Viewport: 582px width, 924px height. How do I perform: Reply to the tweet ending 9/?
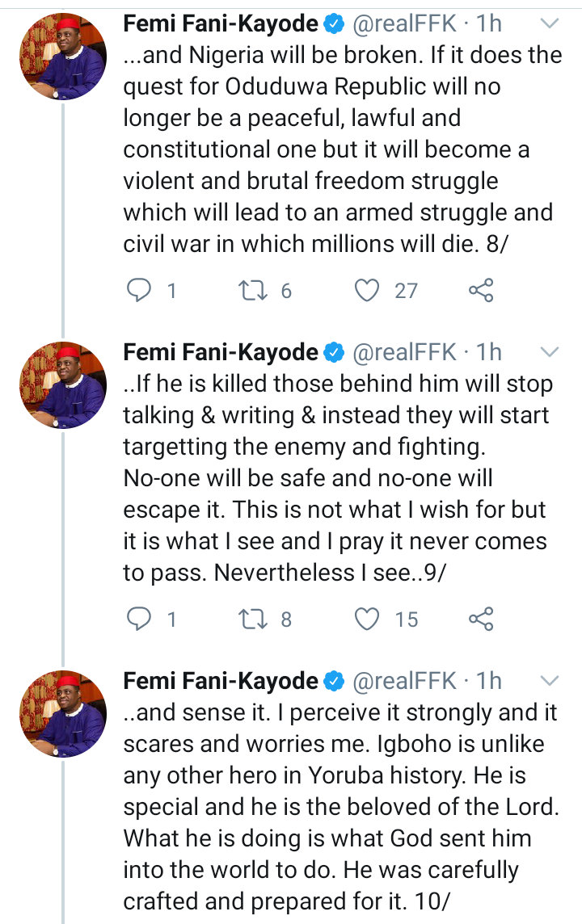pos(140,619)
